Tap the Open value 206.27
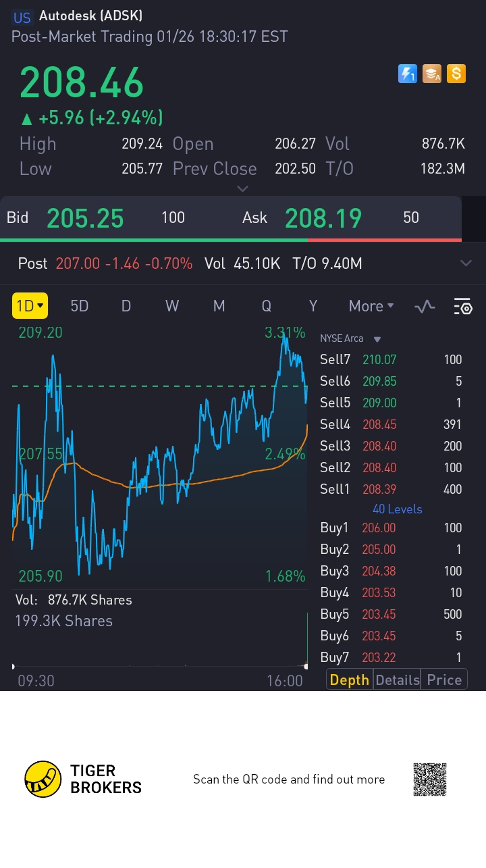 click(295, 144)
